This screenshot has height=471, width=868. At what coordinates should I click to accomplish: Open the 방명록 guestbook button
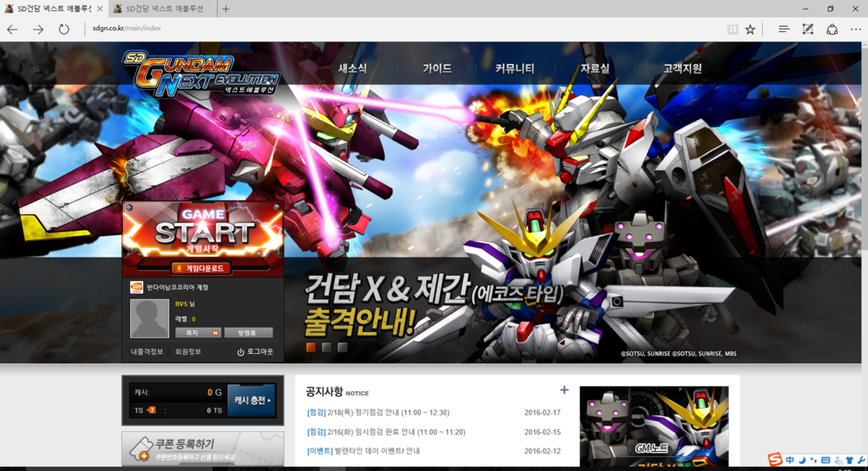[248, 332]
